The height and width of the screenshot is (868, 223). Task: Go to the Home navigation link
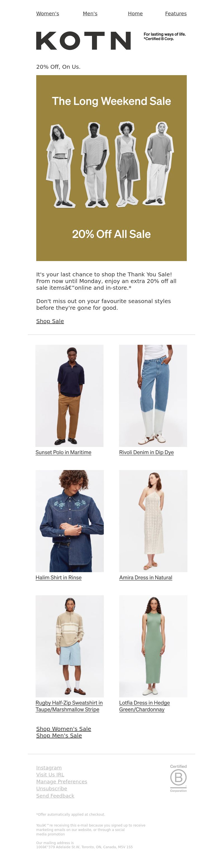[135, 13]
